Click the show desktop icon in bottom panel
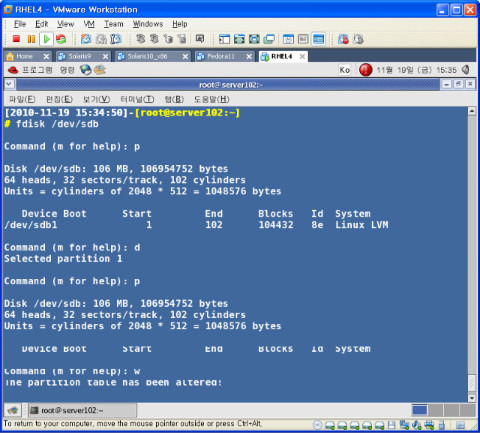The height and width of the screenshot is (433, 480). pyautogui.click(x=13, y=410)
